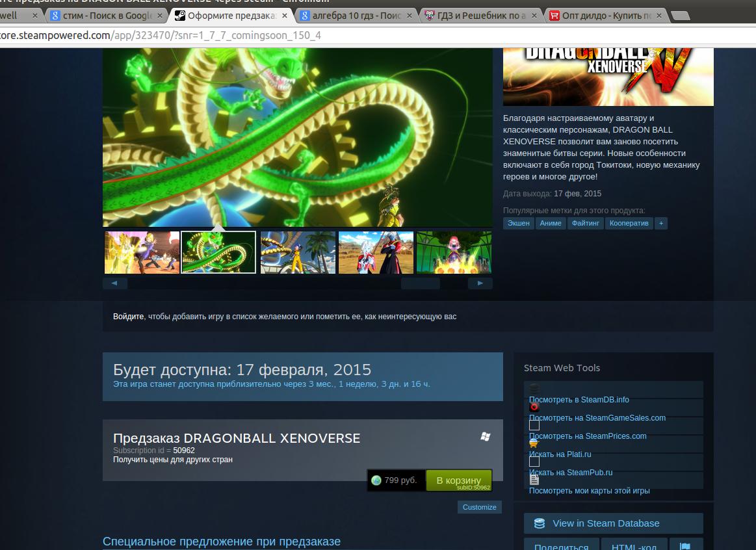Close the 'стим - Поиск в Google' tab

pos(160,16)
